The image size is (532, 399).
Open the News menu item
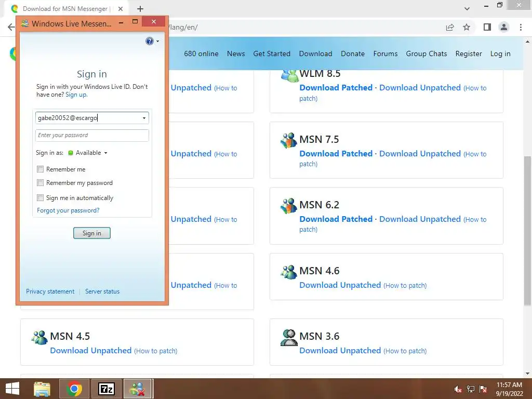tap(236, 54)
